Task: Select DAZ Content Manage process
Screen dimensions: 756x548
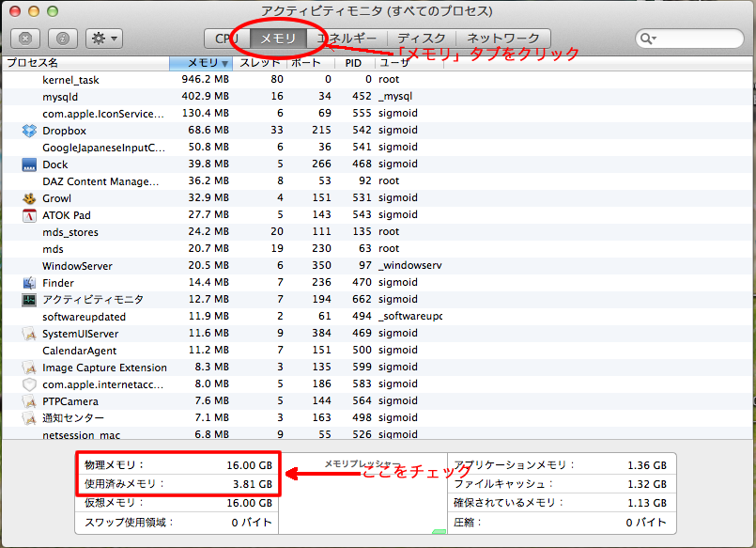Action: pyautogui.click(x=377, y=181)
